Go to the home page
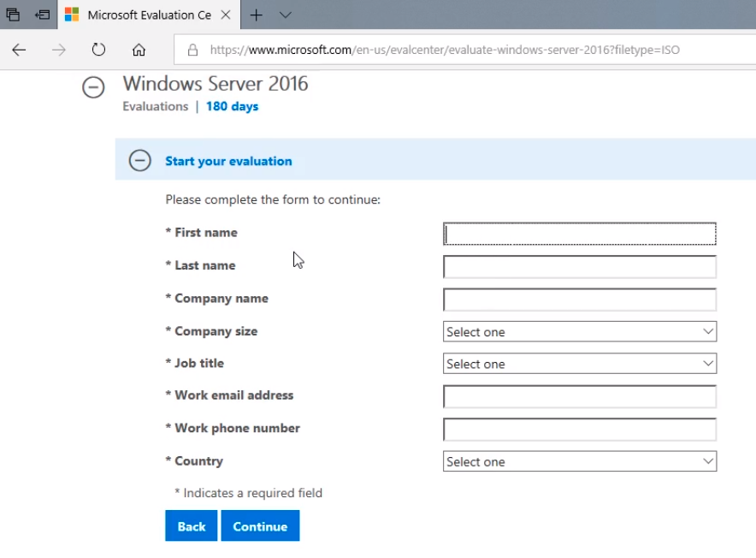The width and height of the screenshot is (756, 558). click(139, 50)
